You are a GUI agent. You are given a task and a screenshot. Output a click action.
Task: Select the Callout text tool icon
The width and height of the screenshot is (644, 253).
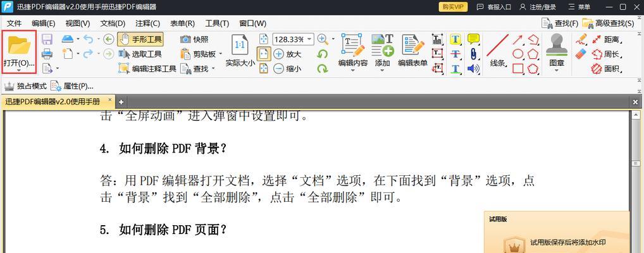(437, 68)
